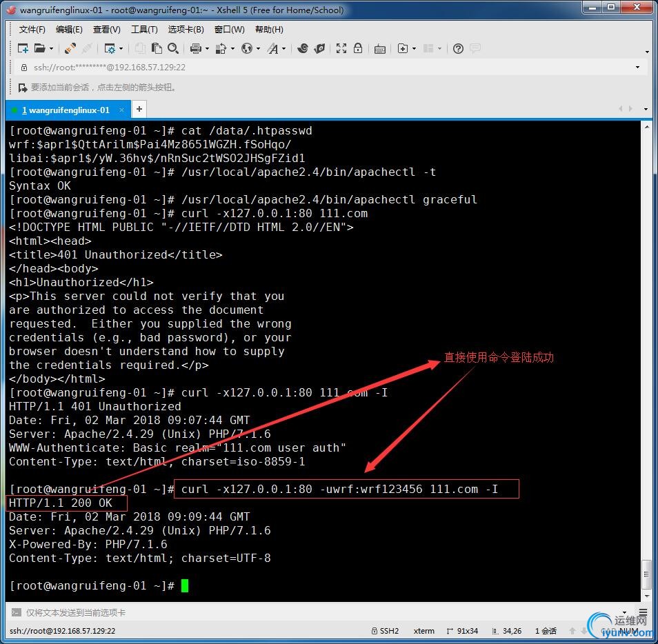658x644 pixels.
Task: Click the SSH2 status bar entry
Action: coord(386,631)
